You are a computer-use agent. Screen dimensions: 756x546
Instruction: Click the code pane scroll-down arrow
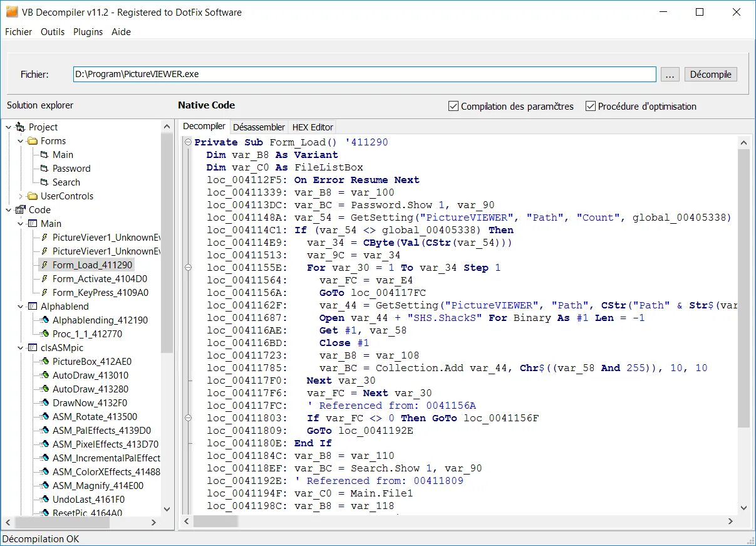pyautogui.click(x=743, y=508)
